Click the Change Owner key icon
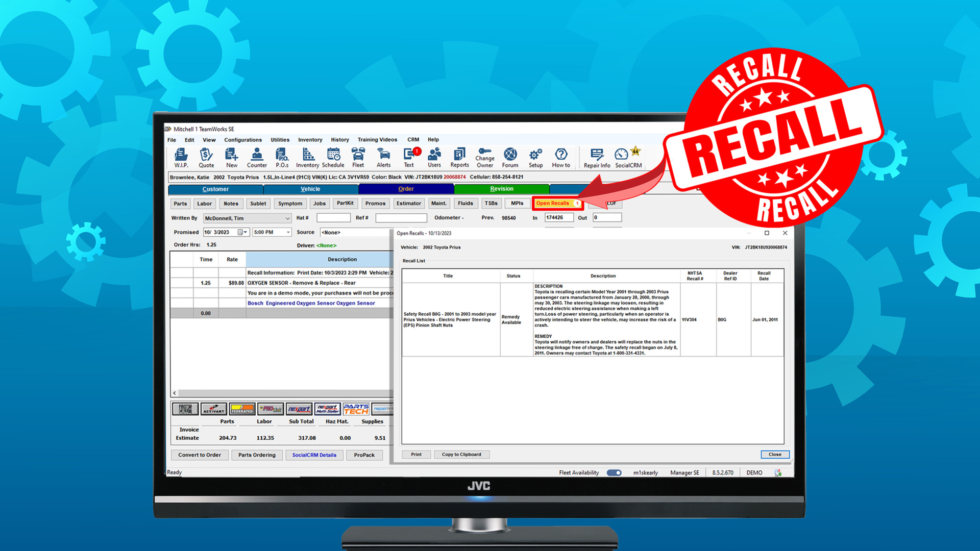 (485, 158)
